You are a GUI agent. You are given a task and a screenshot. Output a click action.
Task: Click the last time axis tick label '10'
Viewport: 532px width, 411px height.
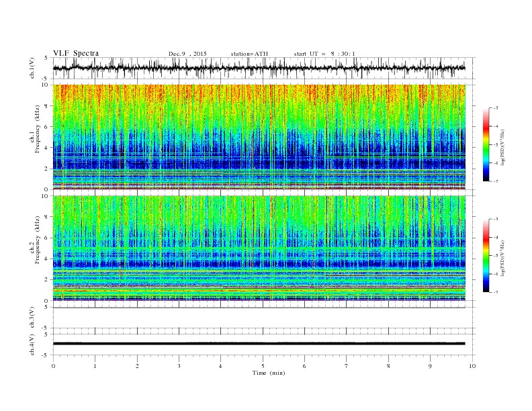click(472, 366)
